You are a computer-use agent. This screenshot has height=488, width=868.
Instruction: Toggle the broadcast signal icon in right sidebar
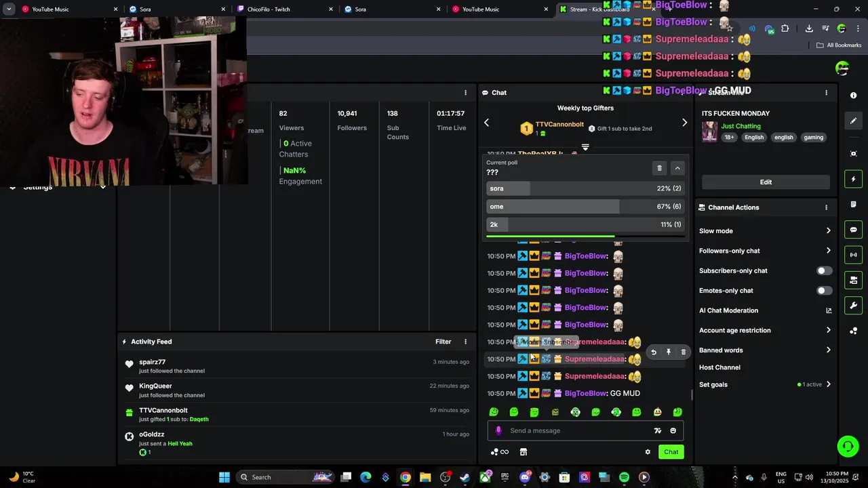click(x=853, y=255)
